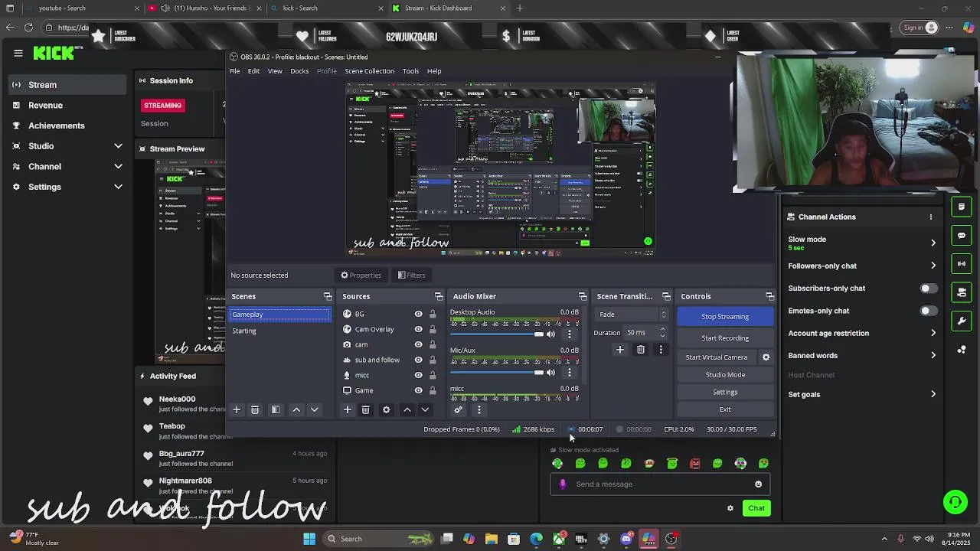Viewport: 980px width, 551px height.
Task: Expand Set goals option
Action: tap(861, 394)
